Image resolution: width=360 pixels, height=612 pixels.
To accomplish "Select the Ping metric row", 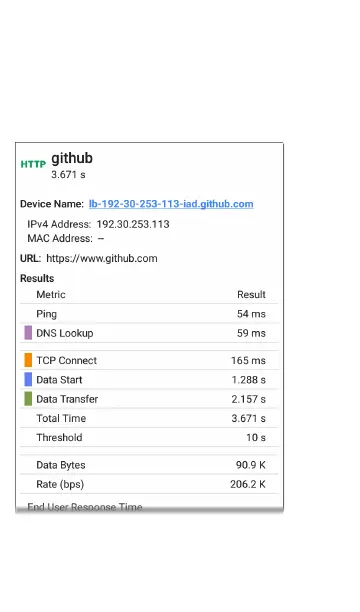I will point(149,314).
